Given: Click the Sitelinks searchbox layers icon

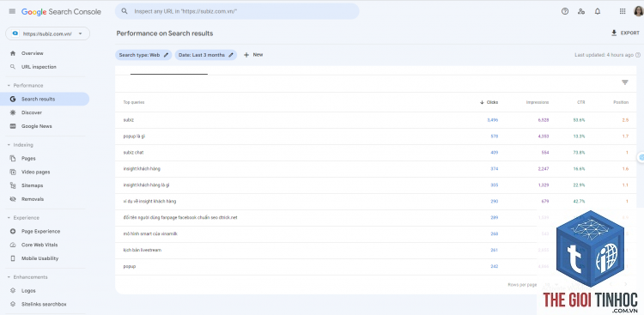Looking at the screenshot, I should (13, 305).
